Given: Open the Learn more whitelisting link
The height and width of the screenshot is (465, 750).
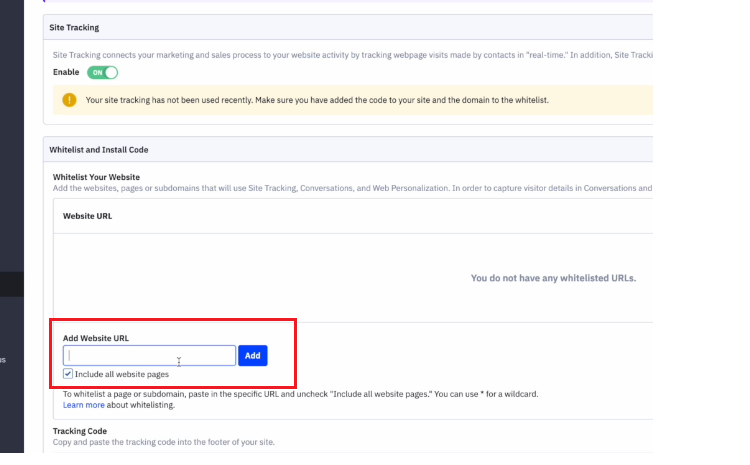Looking at the screenshot, I should [84, 405].
